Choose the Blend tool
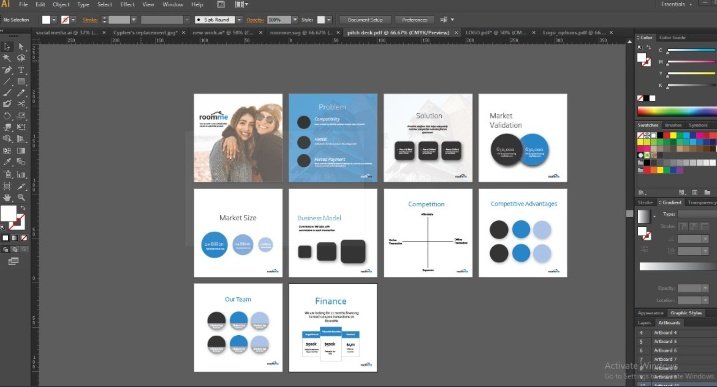The image size is (717, 387). click(21, 162)
